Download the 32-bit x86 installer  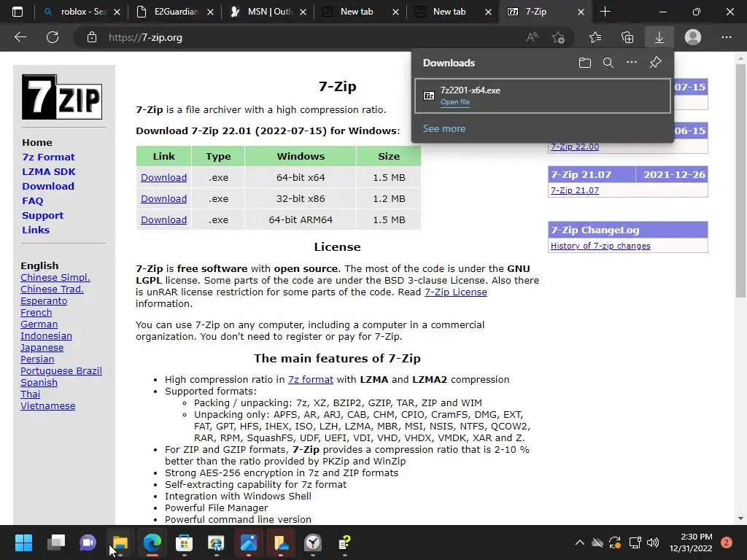[x=163, y=198]
